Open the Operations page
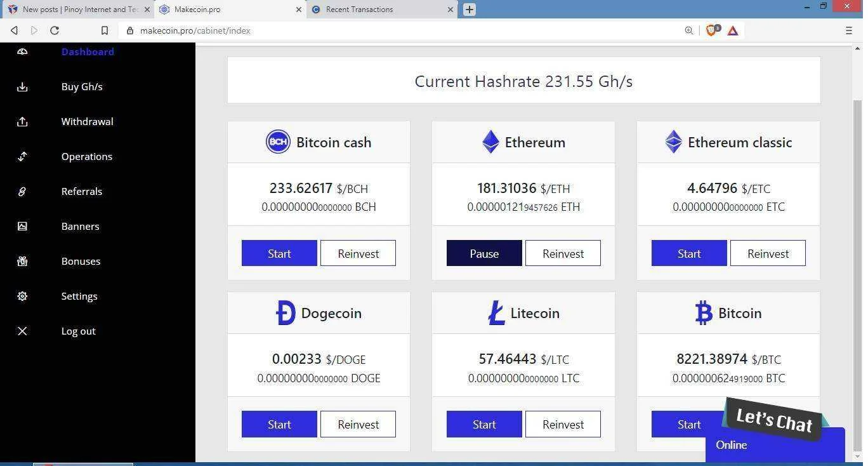This screenshot has height=466, width=868. 86,157
